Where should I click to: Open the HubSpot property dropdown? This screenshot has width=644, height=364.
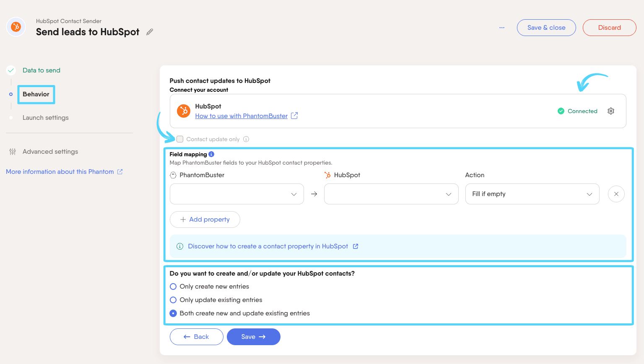click(391, 194)
